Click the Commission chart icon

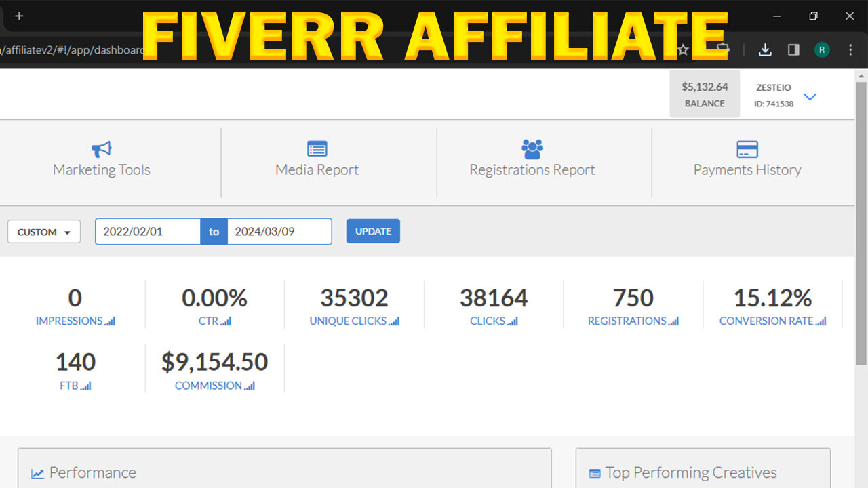pyautogui.click(x=250, y=386)
